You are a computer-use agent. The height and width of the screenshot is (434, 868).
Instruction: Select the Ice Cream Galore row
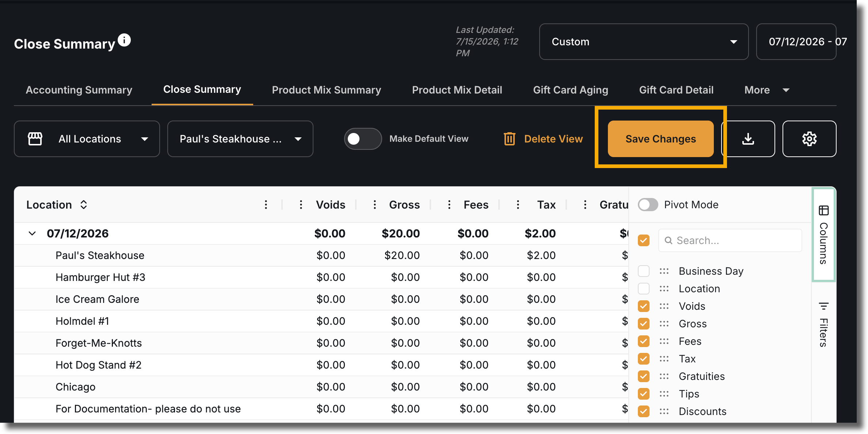pyautogui.click(x=321, y=299)
